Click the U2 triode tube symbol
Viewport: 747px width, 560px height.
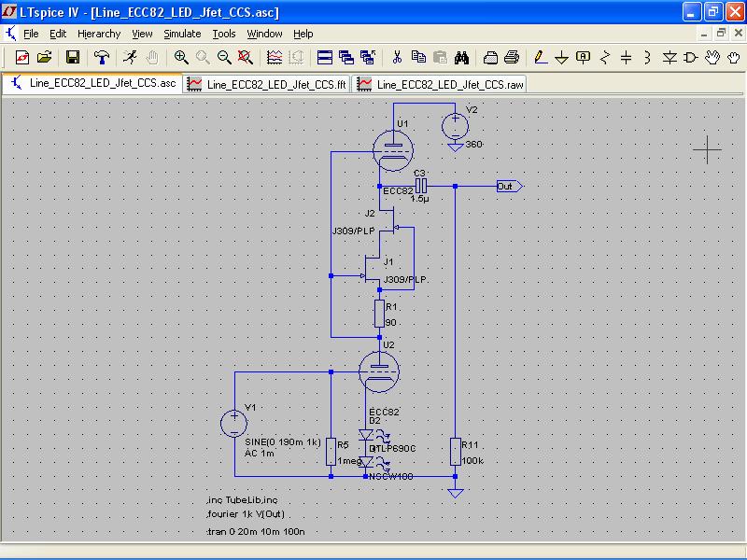(379, 371)
